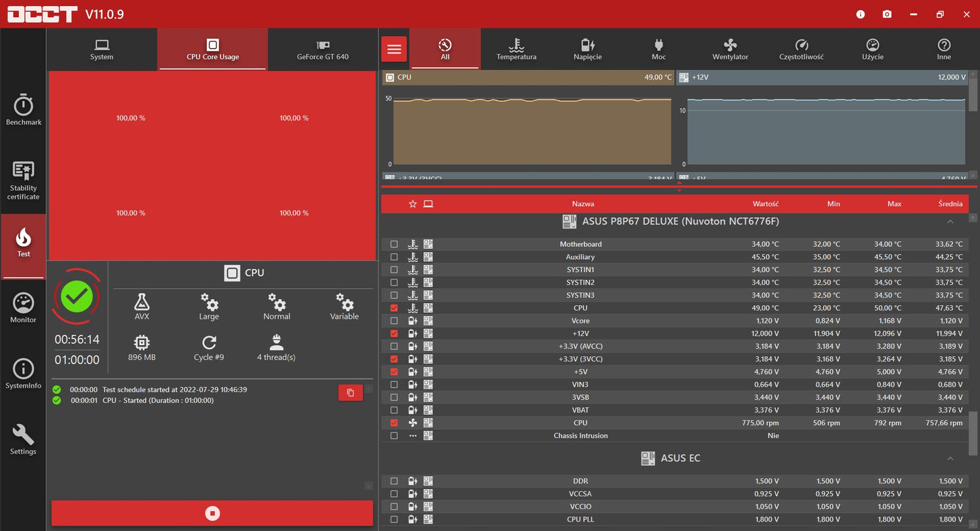
Task: Open the Monitor gauge section
Action: click(23, 308)
